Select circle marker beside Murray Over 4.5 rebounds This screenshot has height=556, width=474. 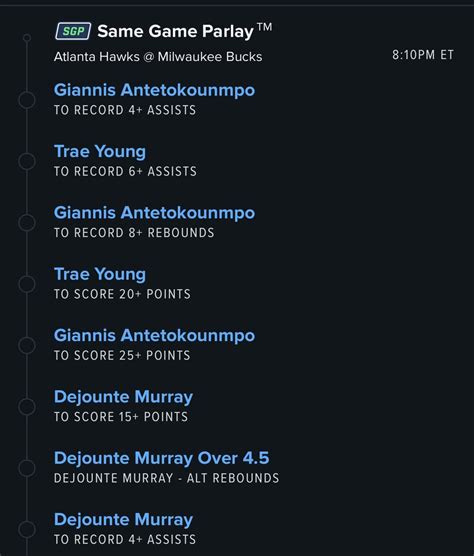(27, 468)
